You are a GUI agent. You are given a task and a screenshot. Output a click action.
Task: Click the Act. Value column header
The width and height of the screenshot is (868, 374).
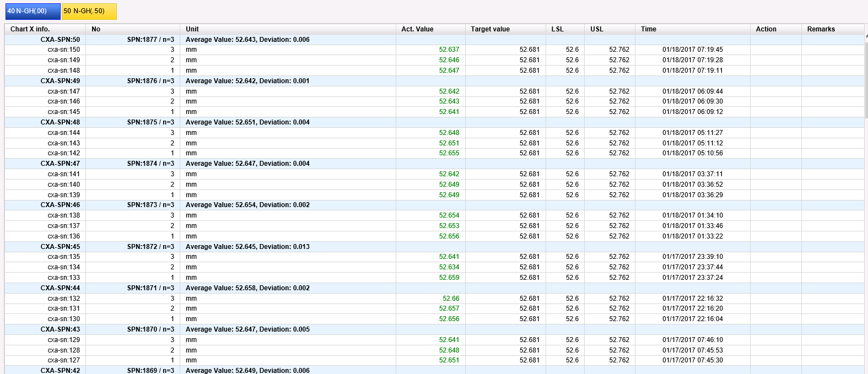point(430,29)
